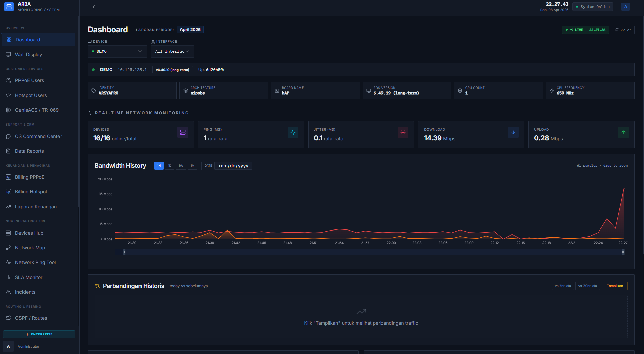Open CS Command Center

click(x=38, y=136)
